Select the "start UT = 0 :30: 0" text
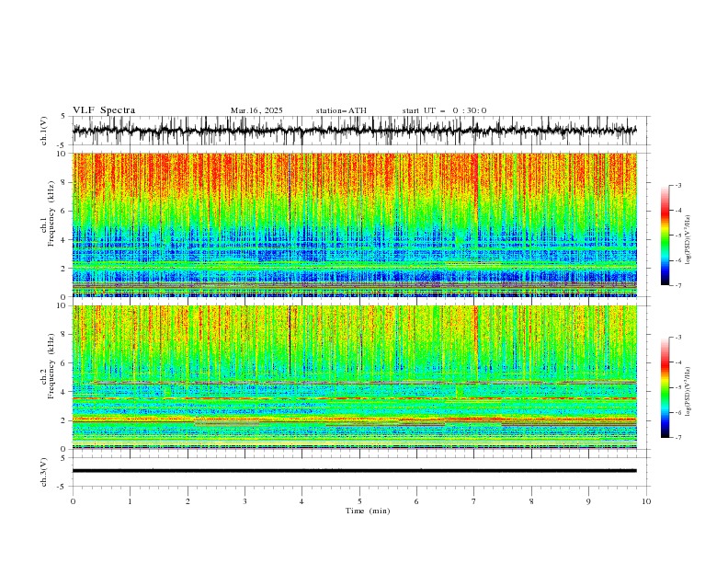 tap(444, 110)
